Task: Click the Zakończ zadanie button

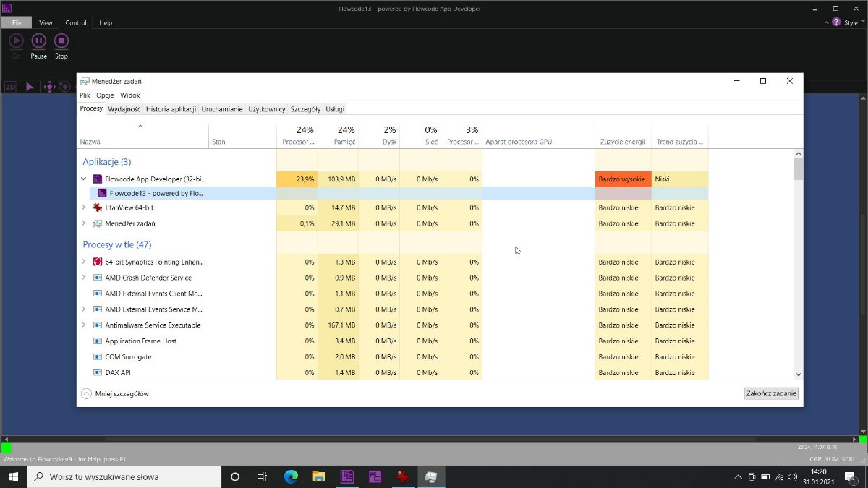Action: [771, 394]
